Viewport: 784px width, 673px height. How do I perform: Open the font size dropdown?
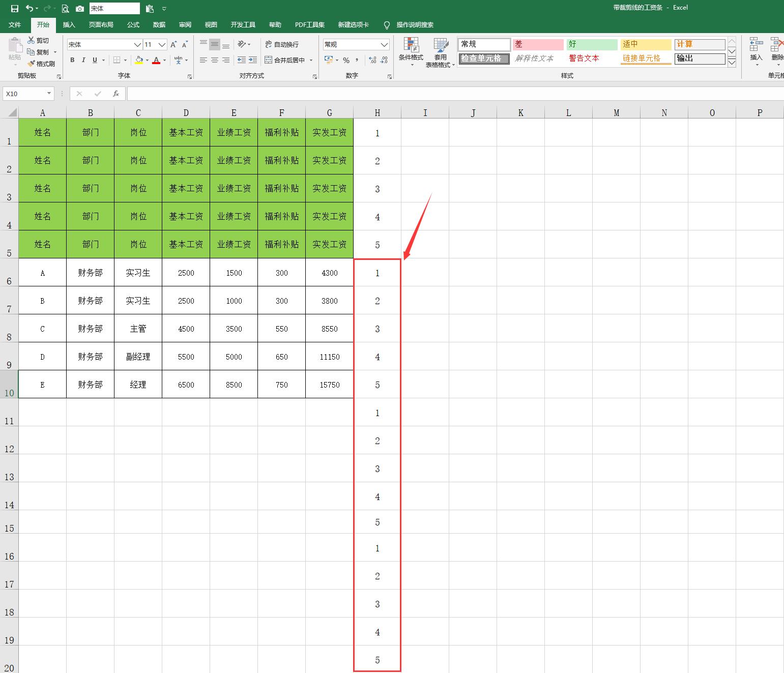pos(162,45)
